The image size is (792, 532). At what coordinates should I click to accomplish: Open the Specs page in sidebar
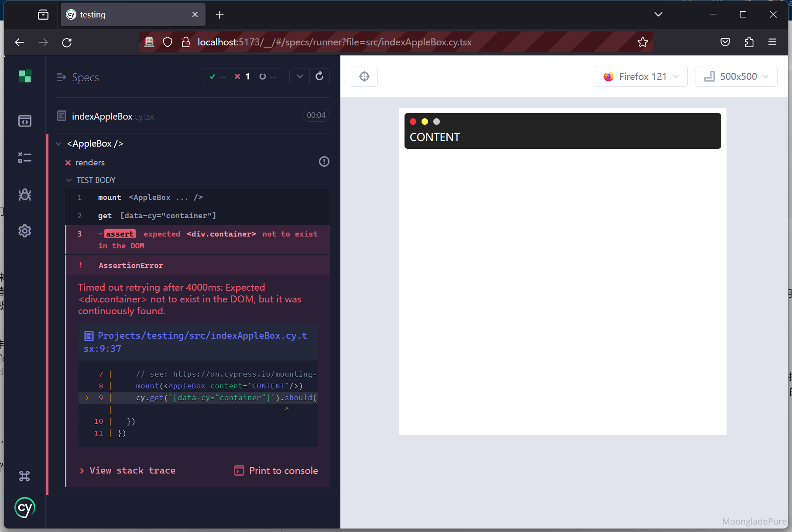click(25, 121)
